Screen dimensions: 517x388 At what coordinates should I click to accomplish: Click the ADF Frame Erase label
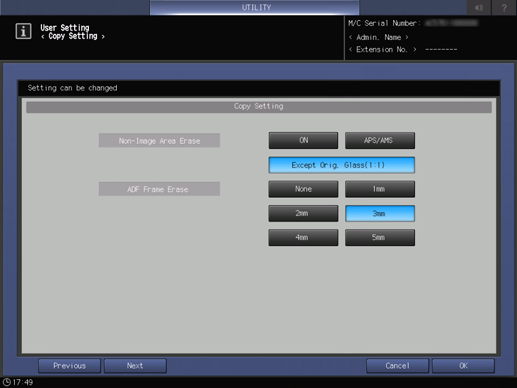[159, 189]
